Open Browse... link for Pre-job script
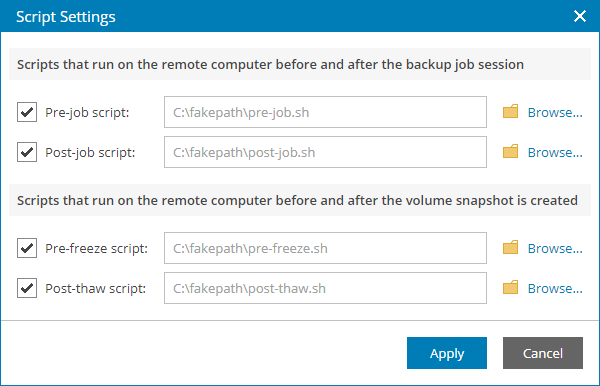The height and width of the screenshot is (386, 600). coord(555,112)
